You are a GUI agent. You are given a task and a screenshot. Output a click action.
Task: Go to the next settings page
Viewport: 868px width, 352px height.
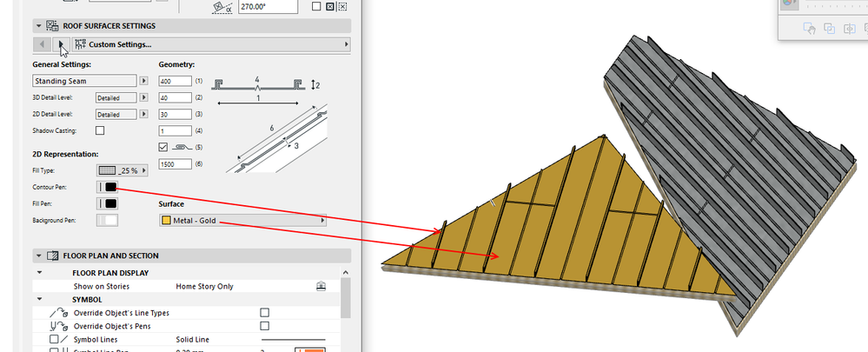61,44
